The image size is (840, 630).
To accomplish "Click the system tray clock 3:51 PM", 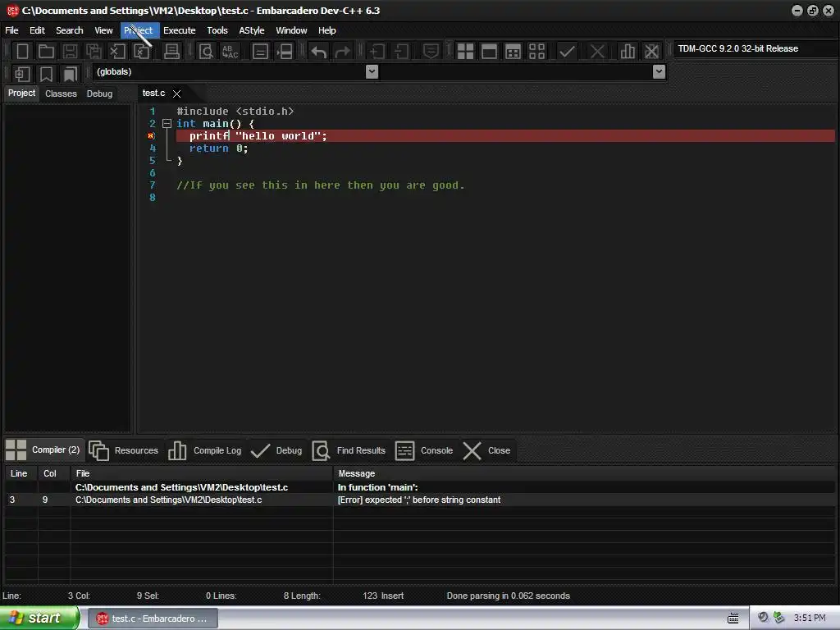I will tap(810, 618).
